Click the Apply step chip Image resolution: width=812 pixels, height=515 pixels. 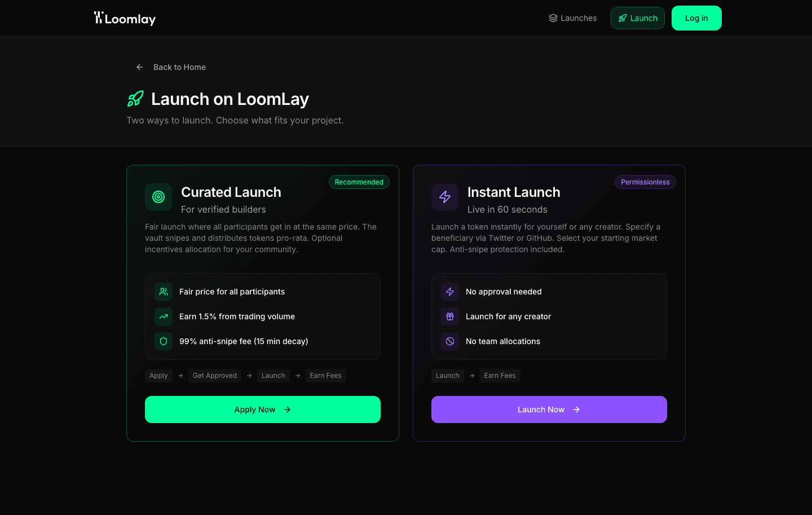[x=158, y=376]
